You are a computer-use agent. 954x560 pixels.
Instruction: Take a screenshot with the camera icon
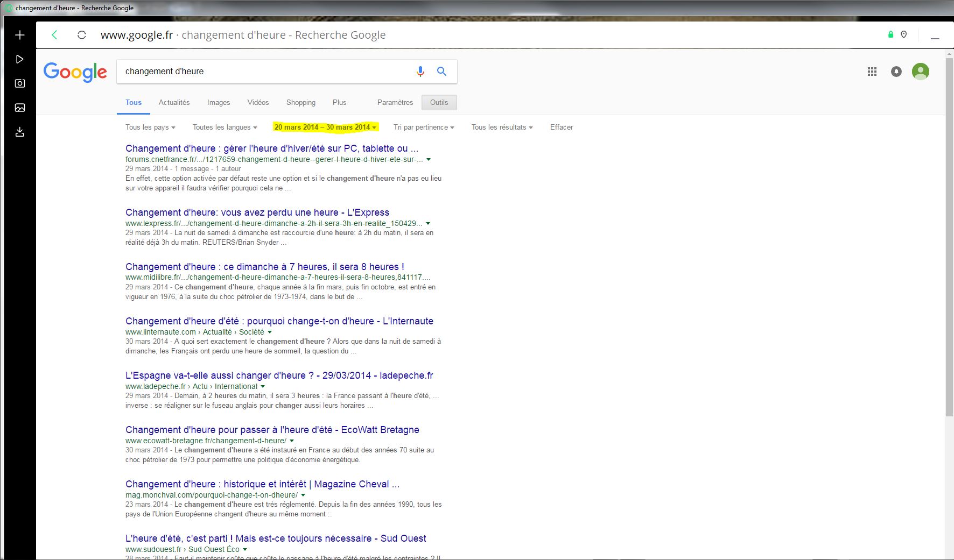point(20,83)
